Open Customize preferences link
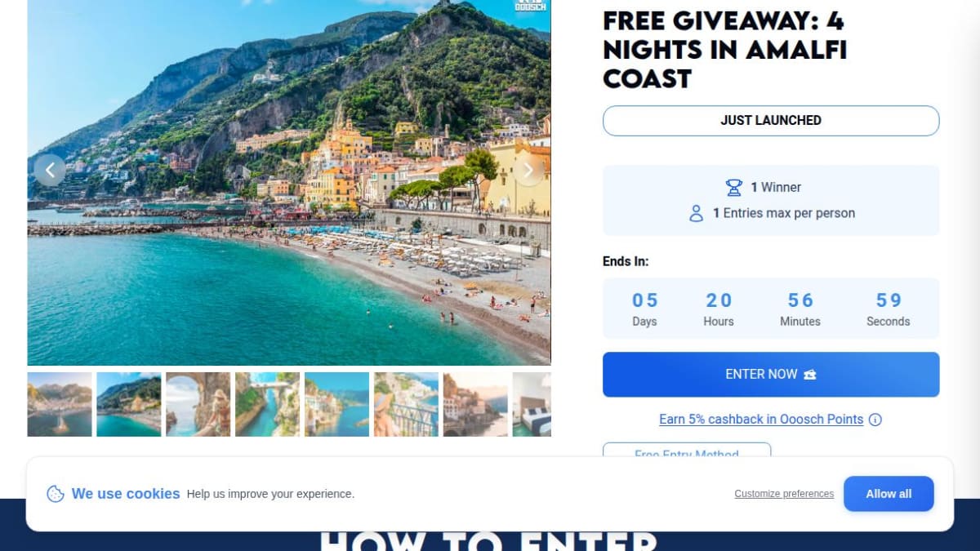The image size is (980, 551). click(784, 494)
